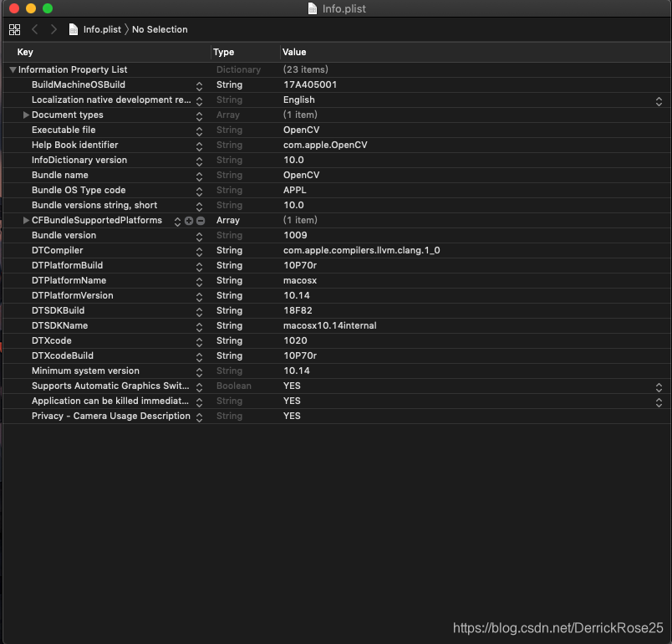
Task: Remove CFBundleSupportedPlatforms row with minus icon
Action: (200, 221)
